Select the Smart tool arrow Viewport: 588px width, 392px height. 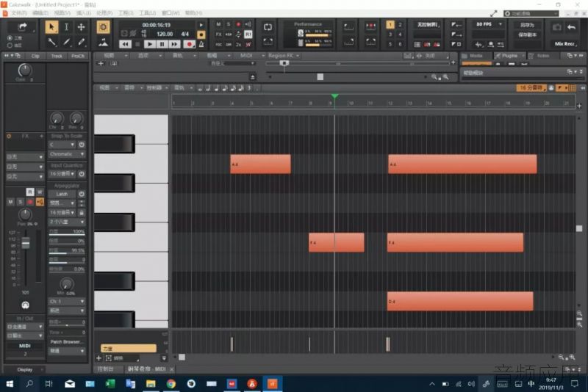click(x=51, y=27)
